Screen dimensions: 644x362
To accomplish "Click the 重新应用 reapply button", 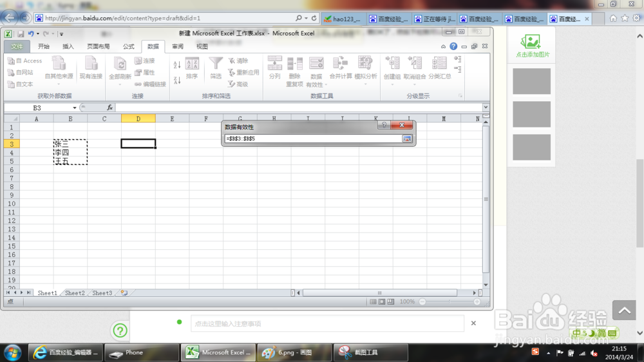I will point(243,72).
